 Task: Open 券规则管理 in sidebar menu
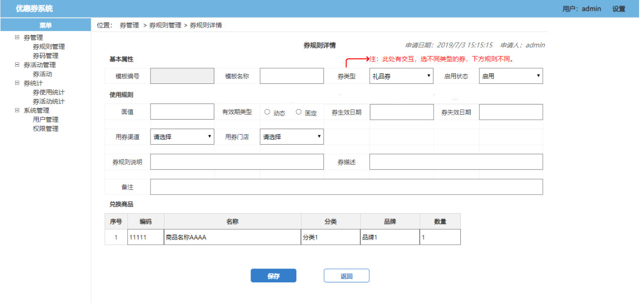pos(49,47)
